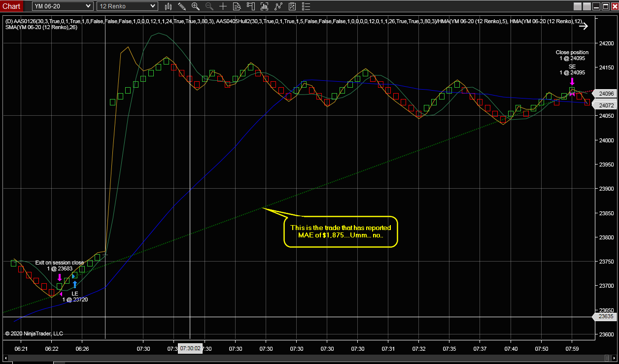Click '© 2020 NinjaTrader, LLC' text
Image resolution: width=619 pixels, height=364 pixels.
click(x=34, y=333)
